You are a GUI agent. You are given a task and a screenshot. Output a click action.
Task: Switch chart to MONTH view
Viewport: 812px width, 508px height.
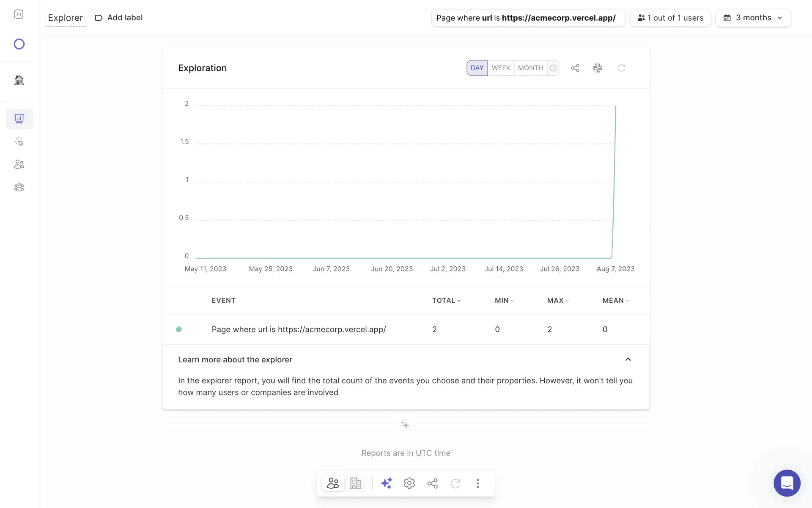[x=530, y=68]
